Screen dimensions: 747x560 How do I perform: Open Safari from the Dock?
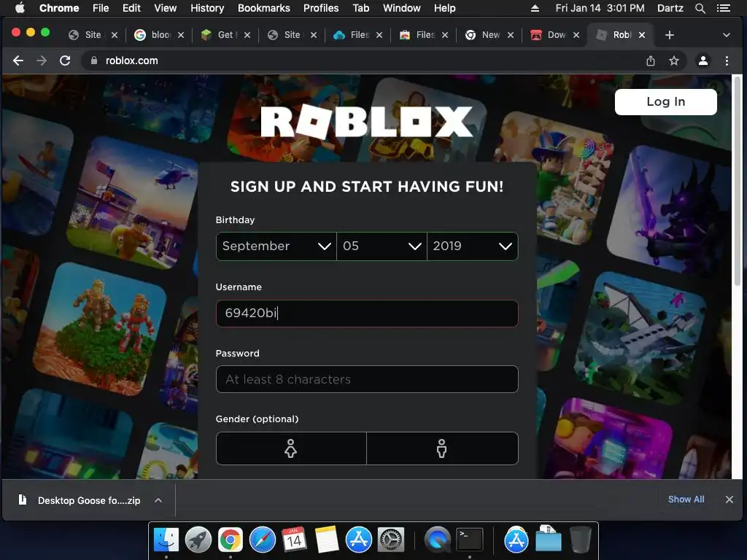pyautogui.click(x=263, y=540)
